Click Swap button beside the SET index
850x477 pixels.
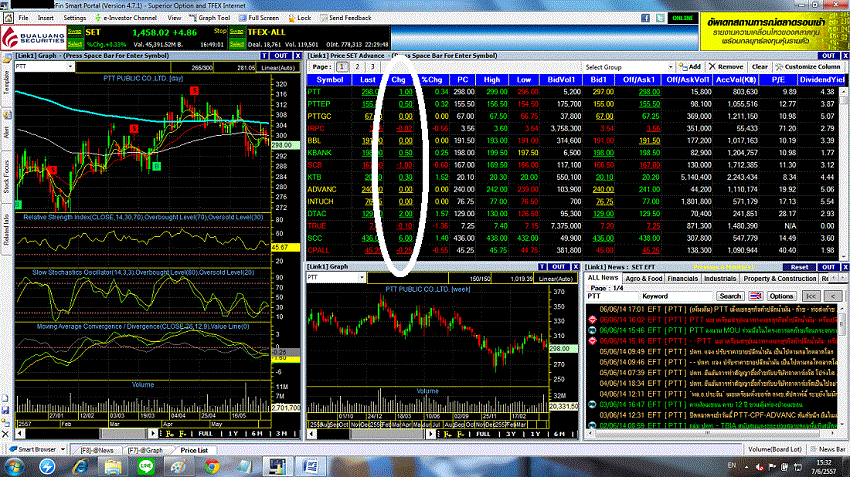click(x=75, y=32)
